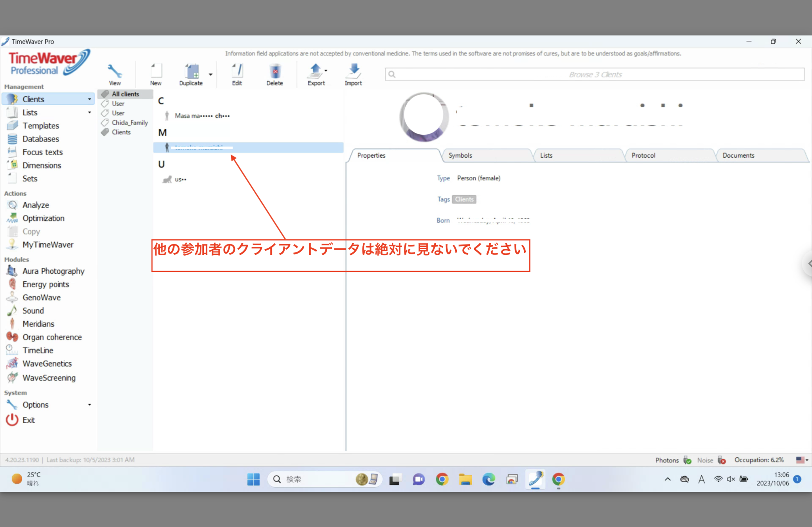This screenshot has height=527, width=812.
Task: Open the Duplicate dropdown arrow
Action: click(211, 74)
